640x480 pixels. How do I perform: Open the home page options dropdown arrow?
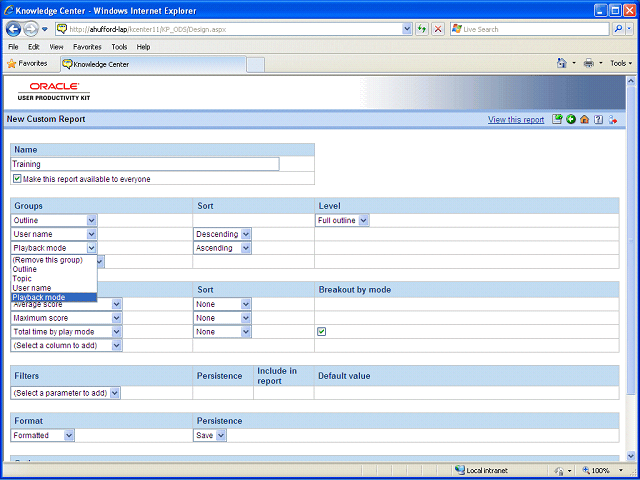pos(574,63)
